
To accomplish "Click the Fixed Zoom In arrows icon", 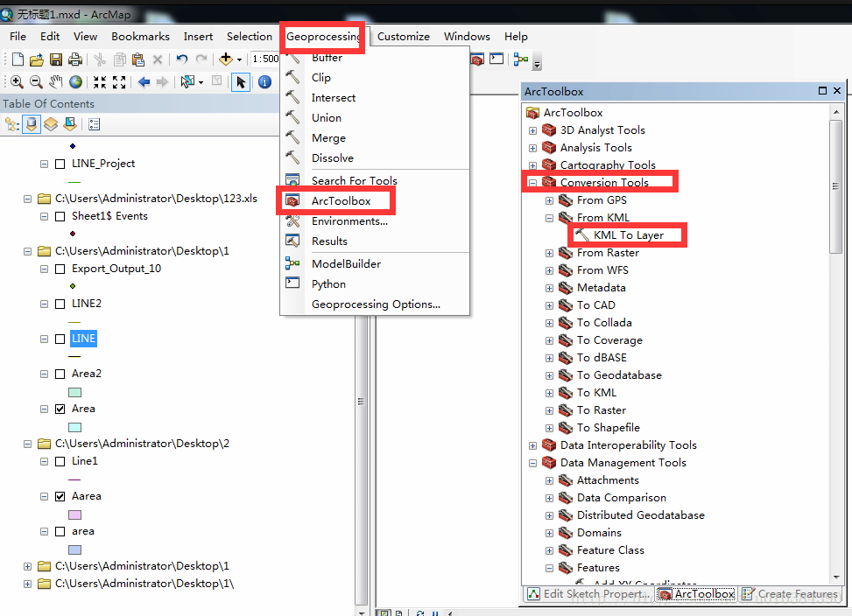I will pos(100,82).
